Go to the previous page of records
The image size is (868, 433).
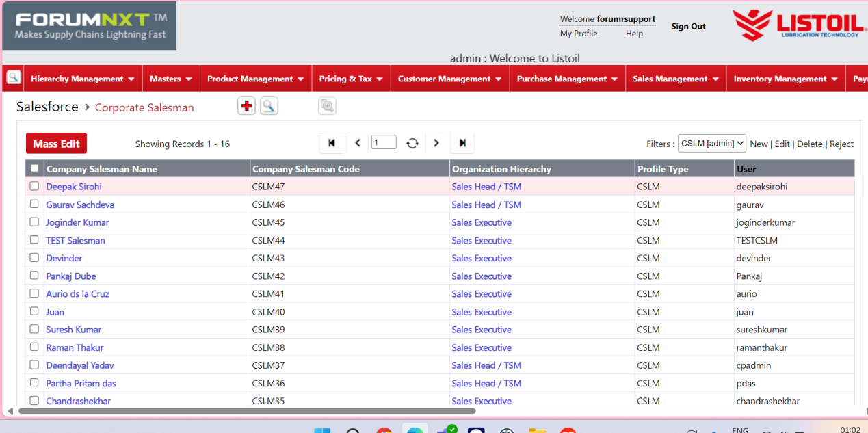pos(357,143)
